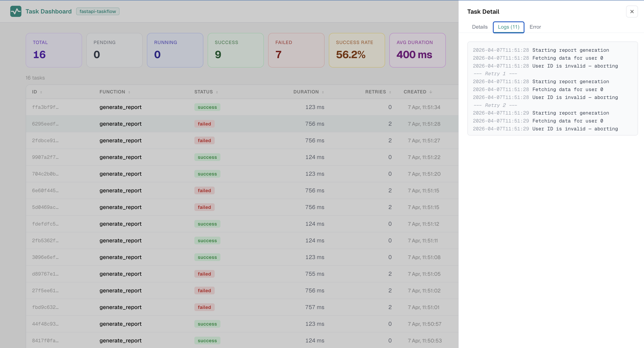Sort by ID column arrows icon
The height and width of the screenshot is (348, 644).
click(x=41, y=92)
